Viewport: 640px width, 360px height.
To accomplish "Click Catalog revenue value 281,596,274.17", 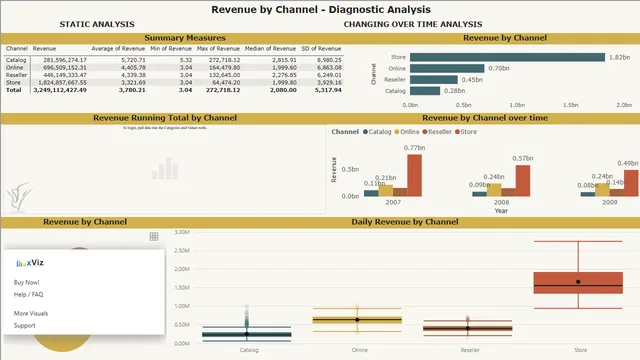I will (65, 60).
